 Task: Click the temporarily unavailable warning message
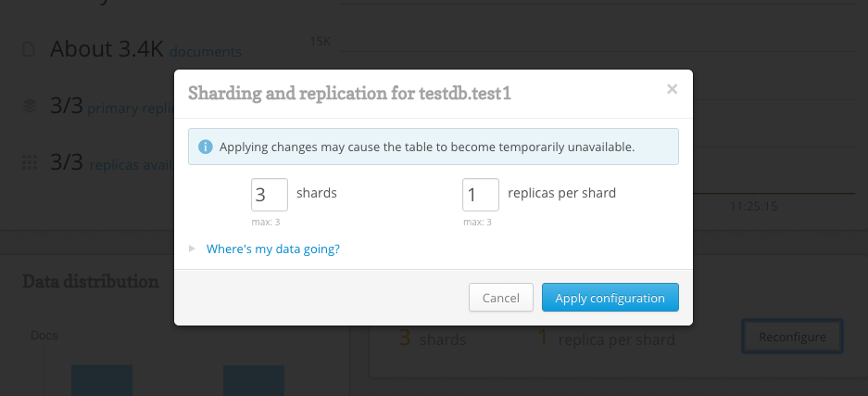pos(427,147)
